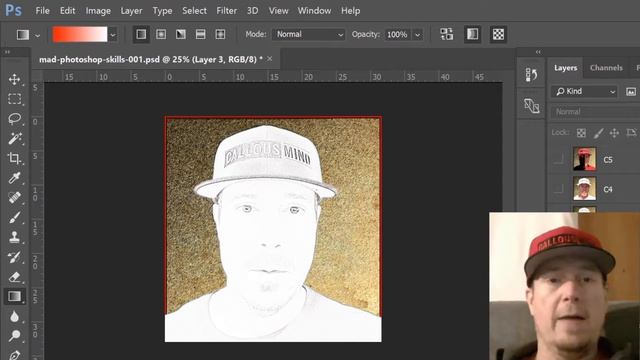
Task: Expand the toolbar with double arrows
Action: pos(7,52)
